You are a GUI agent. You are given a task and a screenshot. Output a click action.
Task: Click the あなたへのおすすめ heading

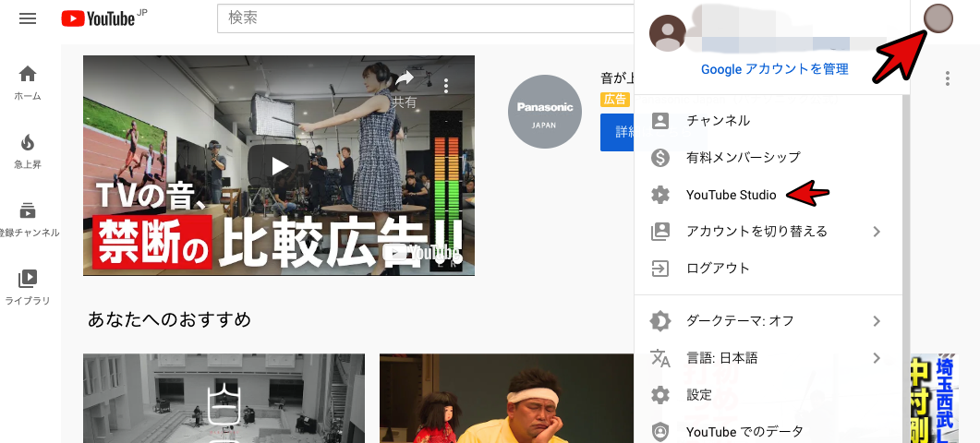169,319
